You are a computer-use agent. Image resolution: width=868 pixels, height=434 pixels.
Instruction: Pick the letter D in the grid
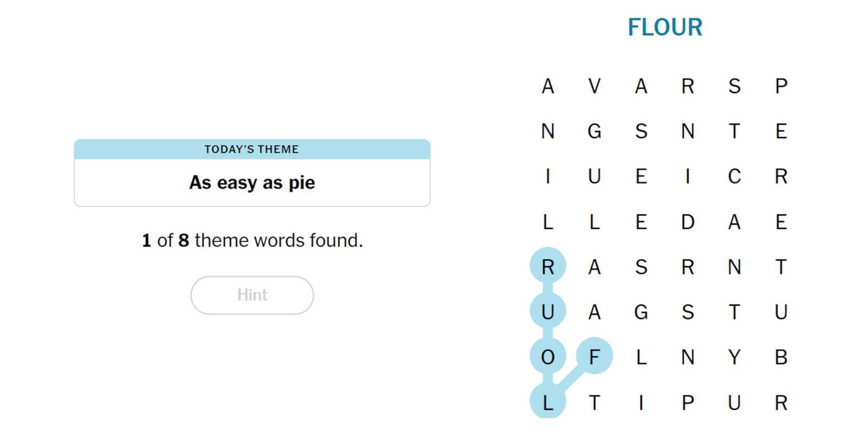coord(688,221)
